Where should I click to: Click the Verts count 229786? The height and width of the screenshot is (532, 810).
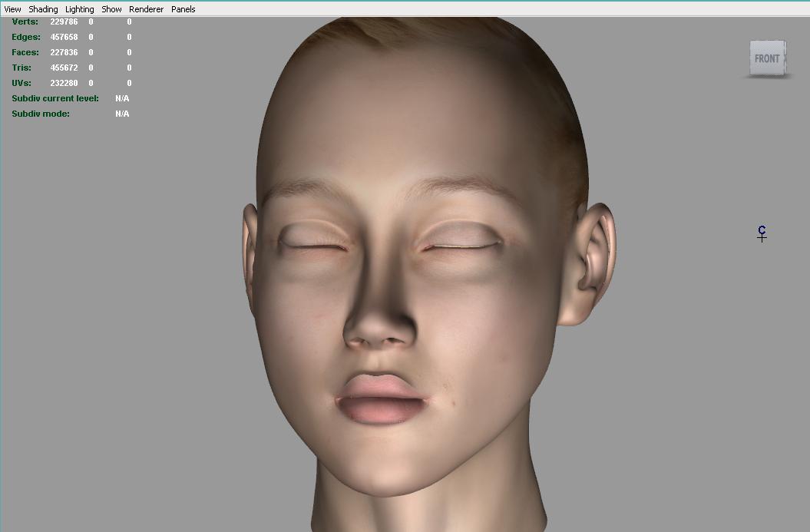coord(64,21)
